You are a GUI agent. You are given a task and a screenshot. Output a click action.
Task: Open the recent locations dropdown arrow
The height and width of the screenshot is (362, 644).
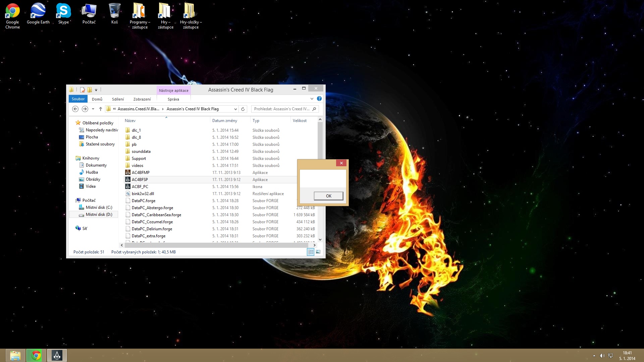click(x=93, y=109)
